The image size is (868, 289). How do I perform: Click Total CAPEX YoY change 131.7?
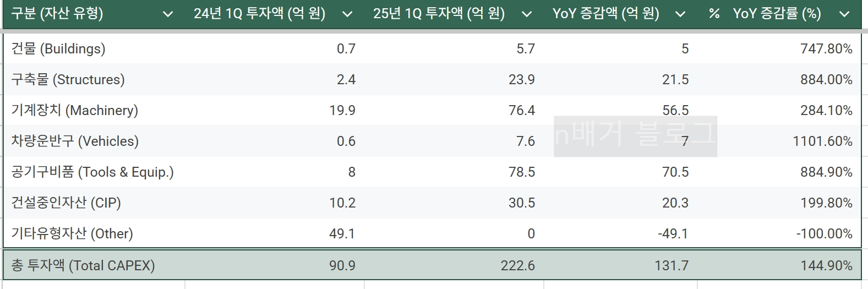(x=672, y=265)
